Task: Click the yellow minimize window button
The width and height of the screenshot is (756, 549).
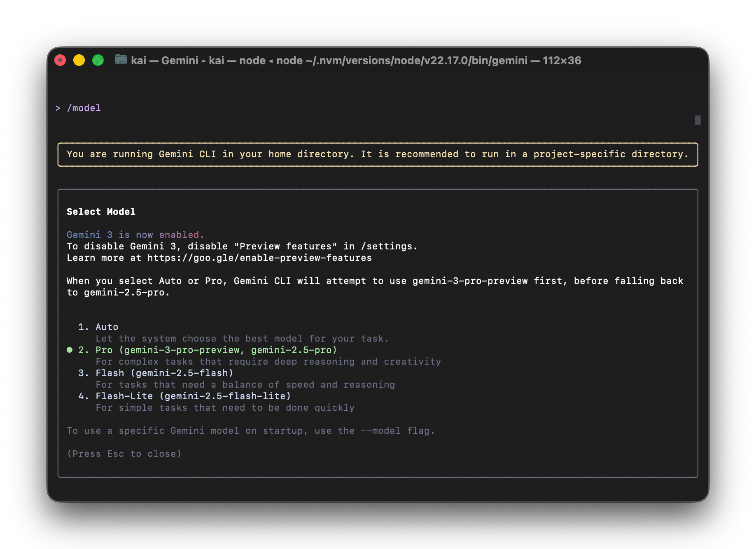Action: [x=79, y=60]
